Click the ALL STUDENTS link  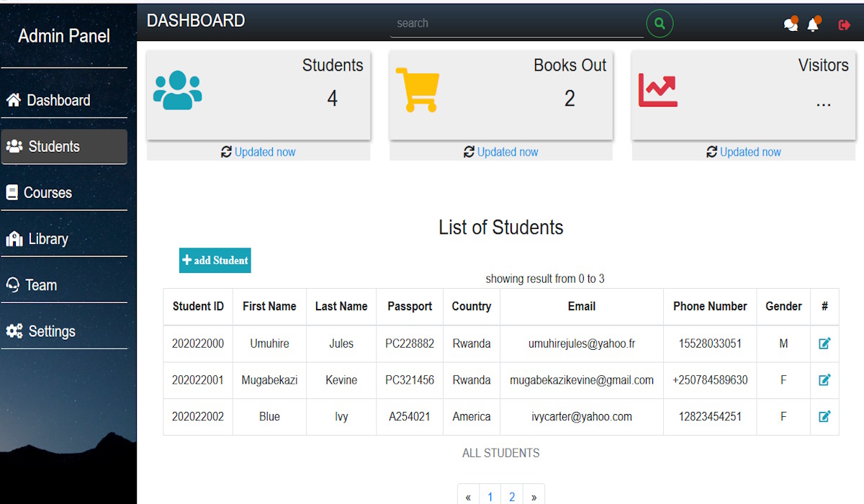(500, 453)
